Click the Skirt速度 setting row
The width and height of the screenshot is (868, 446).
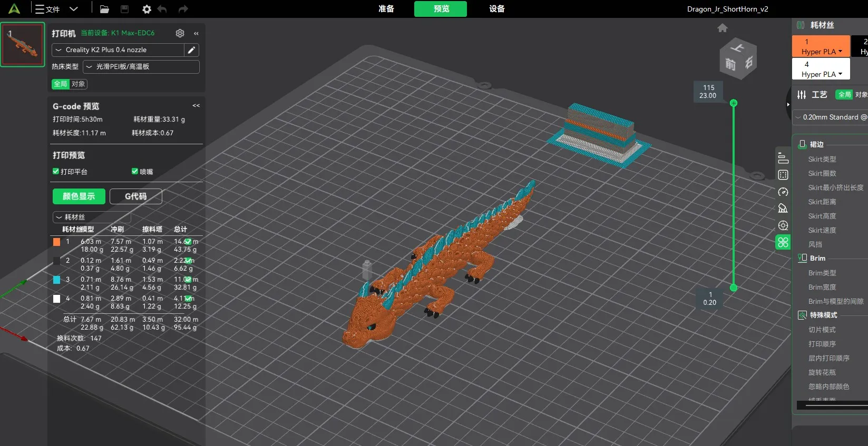click(822, 230)
